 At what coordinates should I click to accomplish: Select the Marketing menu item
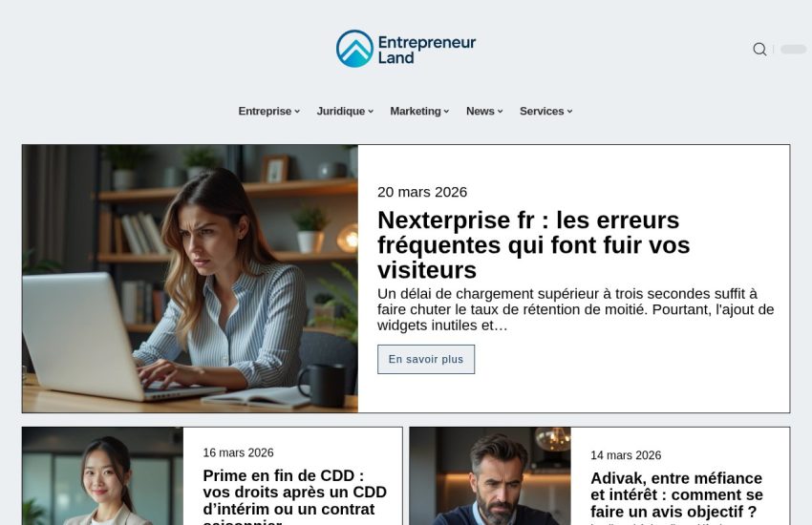click(x=416, y=112)
